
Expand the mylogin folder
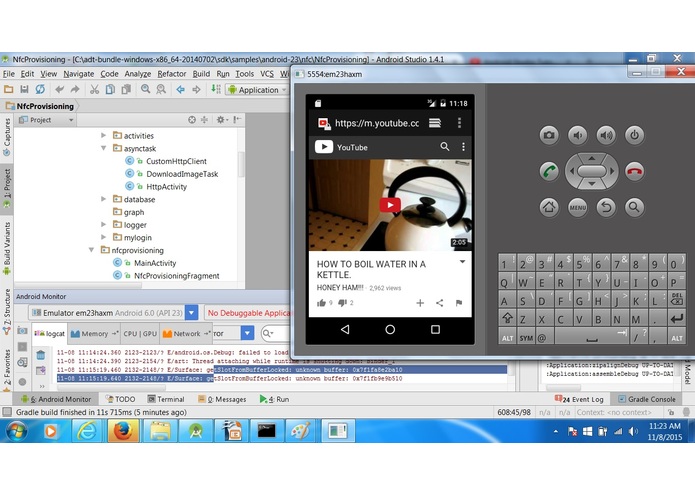pyautogui.click(x=103, y=237)
